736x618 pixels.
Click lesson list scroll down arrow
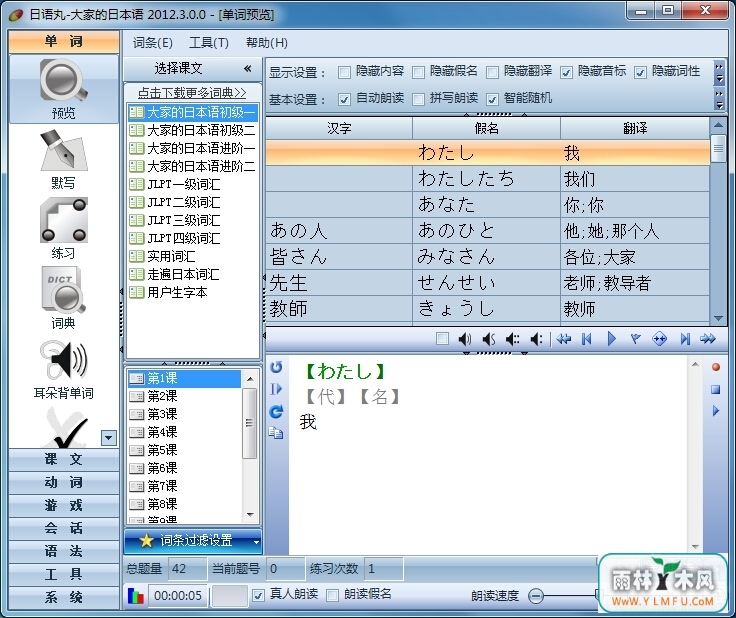point(250,515)
